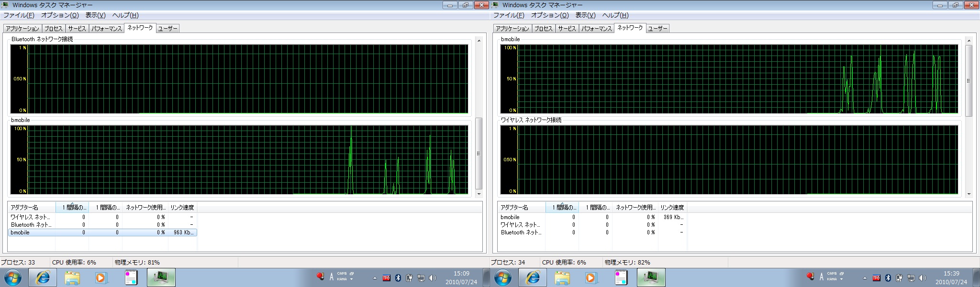980x287 pixels.
Task: Click the power plug tray icon beside 15:09 clock
Action: (x=410, y=278)
